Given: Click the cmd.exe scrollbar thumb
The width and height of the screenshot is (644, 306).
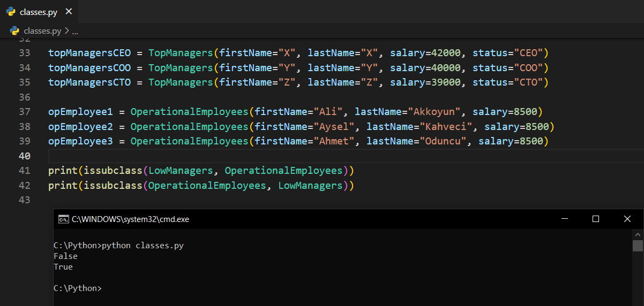Looking at the screenshot, I should click(638, 246).
